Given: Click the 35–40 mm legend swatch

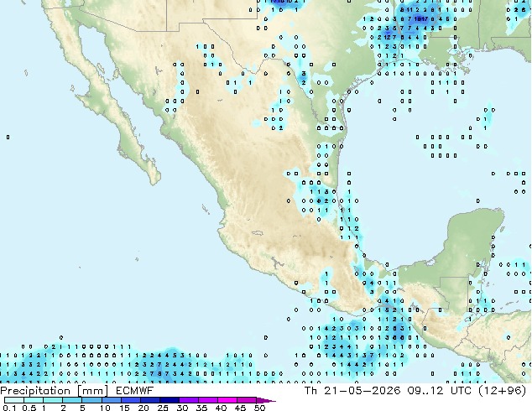Looking at the screenshot, I should point(207,400).
